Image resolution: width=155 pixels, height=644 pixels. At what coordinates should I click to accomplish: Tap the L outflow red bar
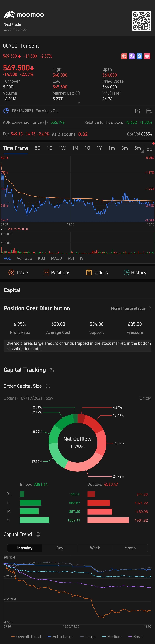99,503
